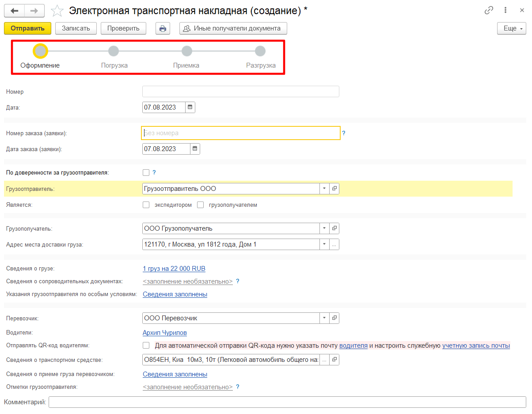Screen dimensions: 532x414
Task: Click the Грузоотправитель ООО text field
Action: [x=231, y=189]
